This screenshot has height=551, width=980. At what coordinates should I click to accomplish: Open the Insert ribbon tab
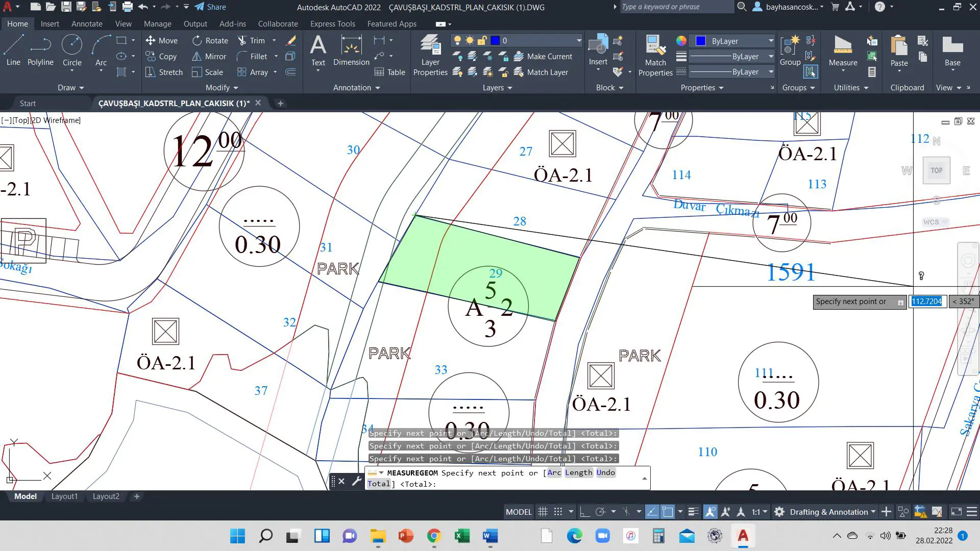point(50,24)
